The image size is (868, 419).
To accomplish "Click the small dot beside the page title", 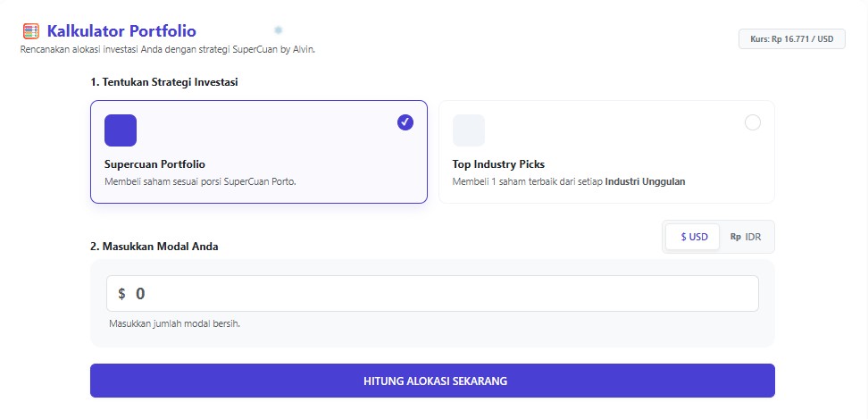I will [x=279, y=29].
